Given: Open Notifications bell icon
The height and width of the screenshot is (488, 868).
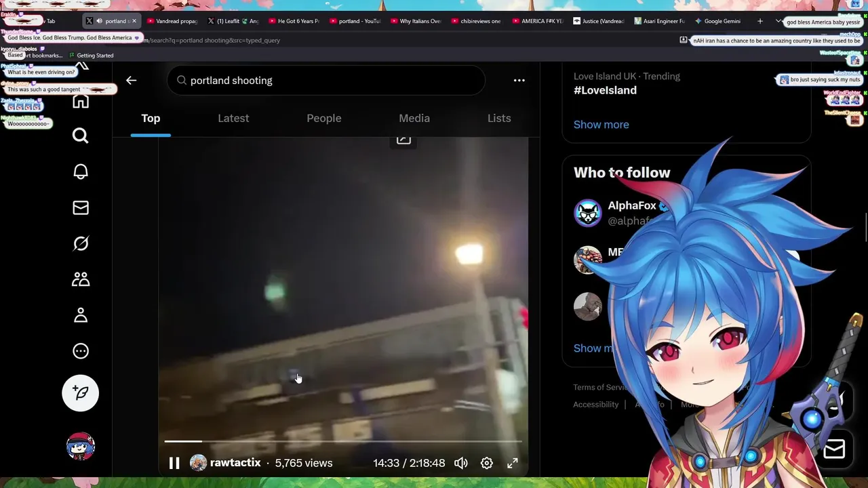Looking at the screenshot, I should click(x=81, y=171).
